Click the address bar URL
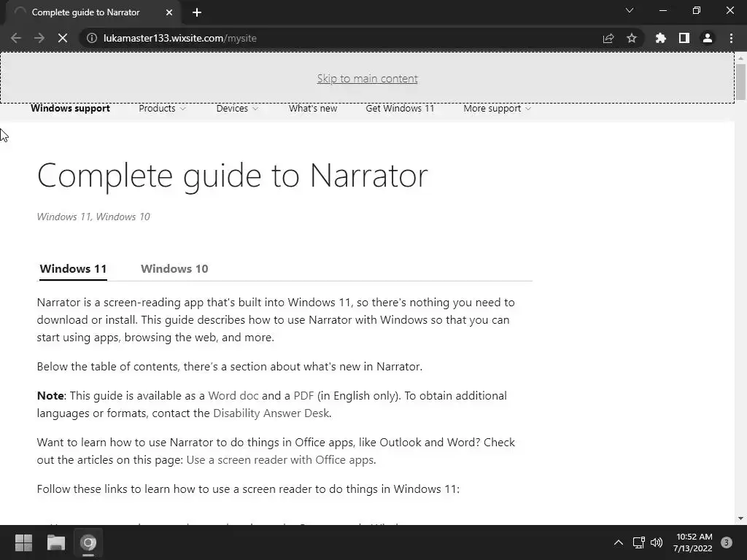Screen dimensions: 747x560 click(x=179, y=38)
